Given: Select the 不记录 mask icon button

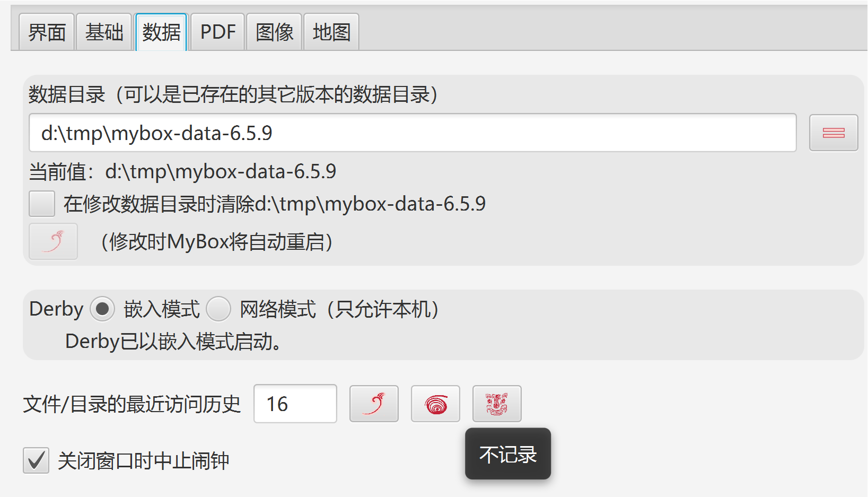Looking at the screenshot, I should pyautogui.click(x=497, y=404).
